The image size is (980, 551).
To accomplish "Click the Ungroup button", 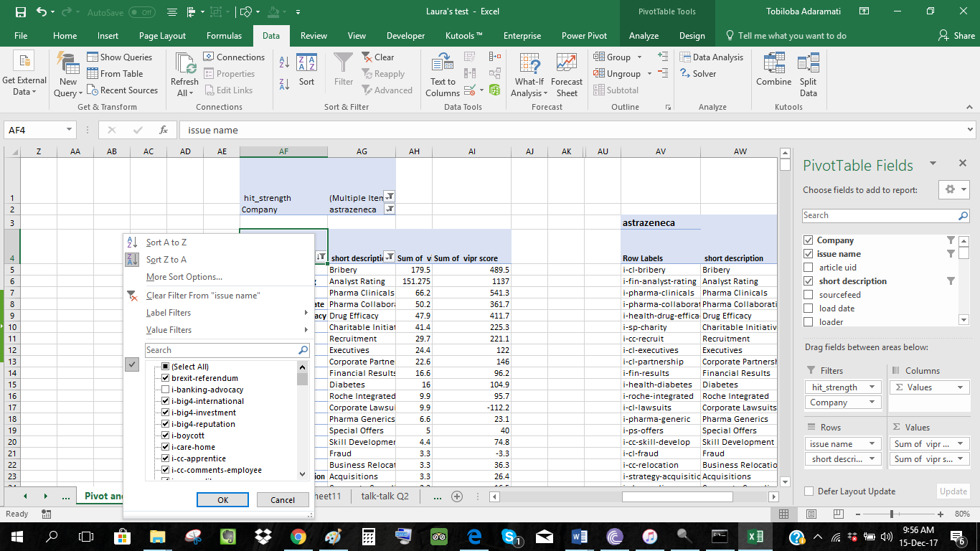I will tap(623, 73).
